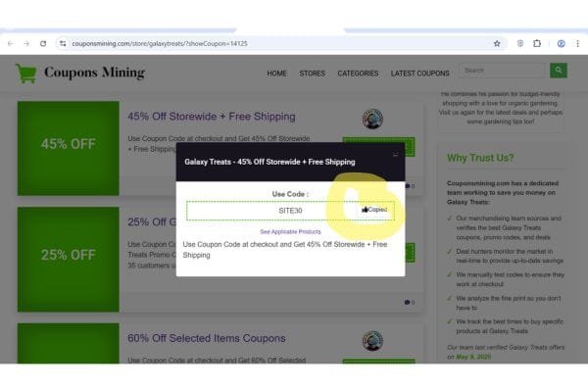588x392 pixels.
Task: Open the Chrome profile avatar
Action: tap(561, 43)
